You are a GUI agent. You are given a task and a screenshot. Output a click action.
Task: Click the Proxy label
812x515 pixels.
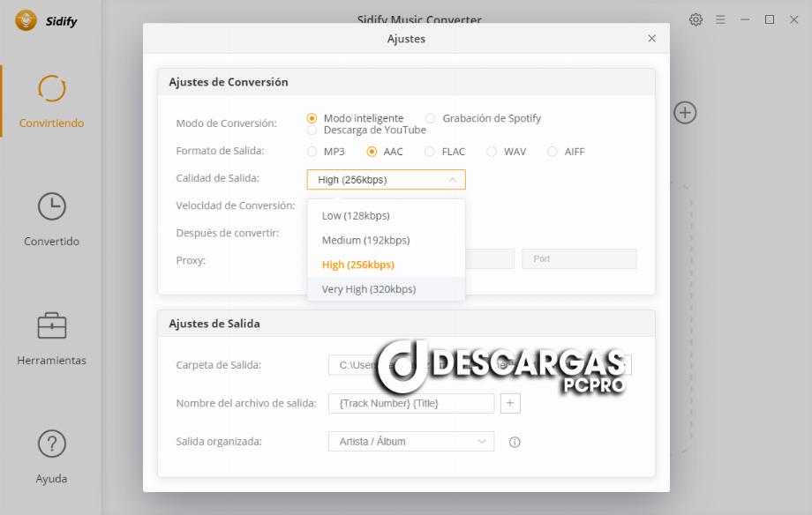191,260
